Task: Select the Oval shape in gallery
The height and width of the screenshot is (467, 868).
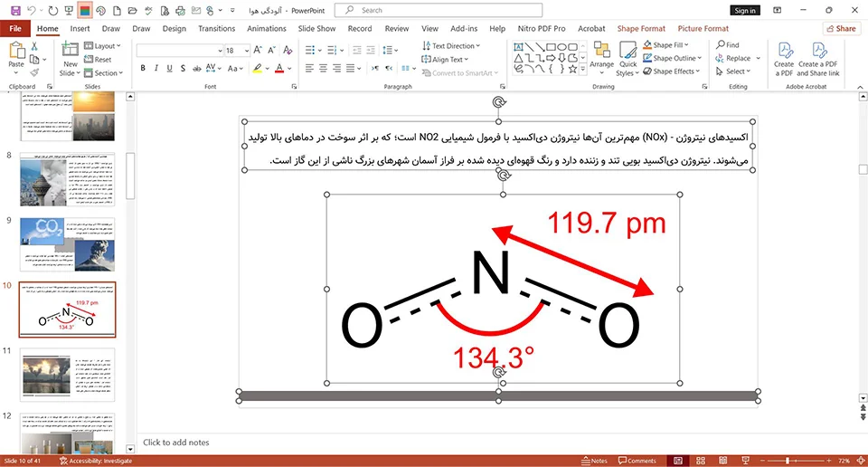Action: (x=561, y=47)
